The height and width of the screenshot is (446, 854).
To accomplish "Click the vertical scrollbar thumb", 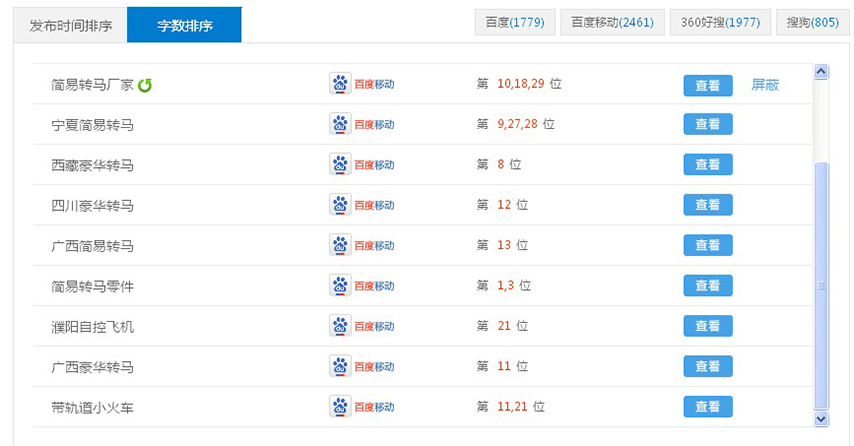I will (821, 285).
